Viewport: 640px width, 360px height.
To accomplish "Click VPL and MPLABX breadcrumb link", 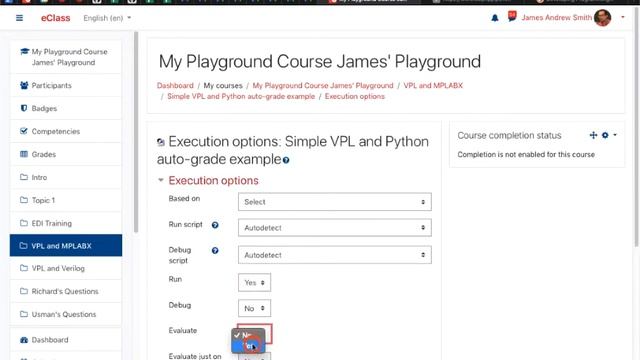I will 433,85.
